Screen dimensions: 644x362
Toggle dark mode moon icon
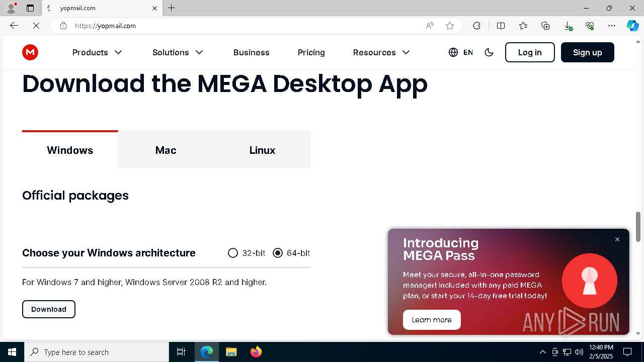pos(489,52)
